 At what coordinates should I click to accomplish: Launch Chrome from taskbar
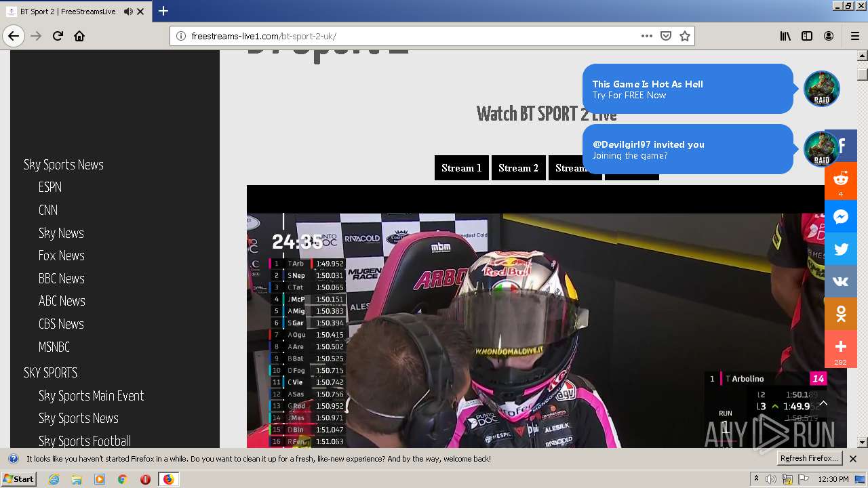[122, 479]
